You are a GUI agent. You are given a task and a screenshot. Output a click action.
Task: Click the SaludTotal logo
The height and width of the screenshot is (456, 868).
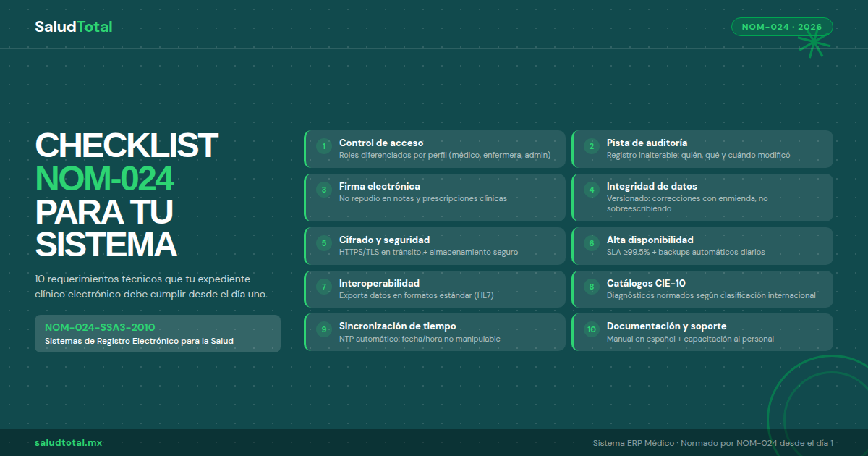73,26
